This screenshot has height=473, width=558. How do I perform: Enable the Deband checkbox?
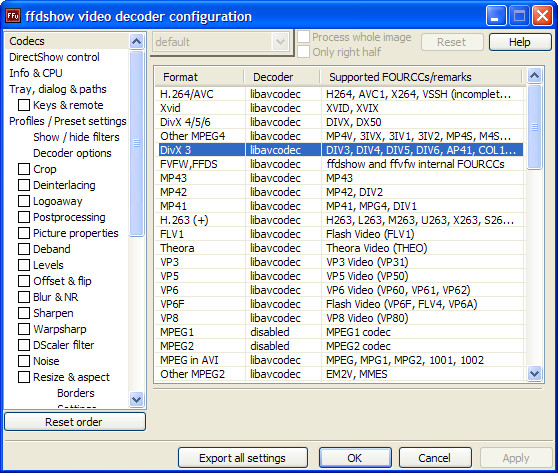(x=24, y=249)
